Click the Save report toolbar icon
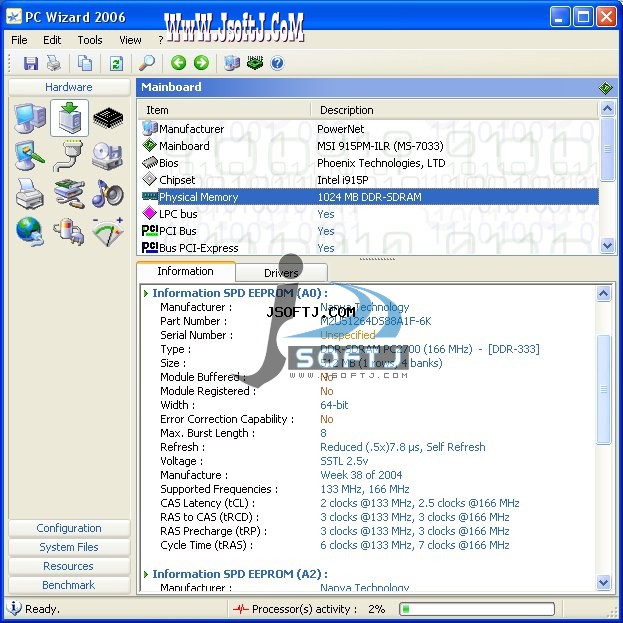The height and width of the screenshot is (623, 623). (x=31, y=63)
